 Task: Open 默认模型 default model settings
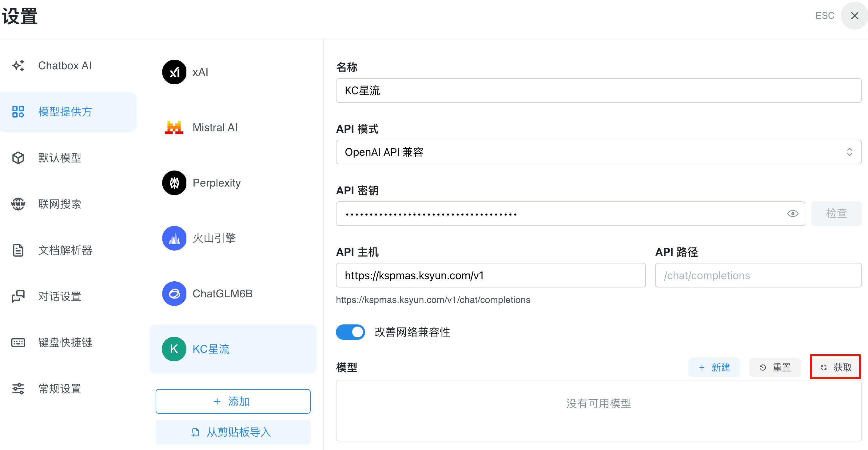59,158
